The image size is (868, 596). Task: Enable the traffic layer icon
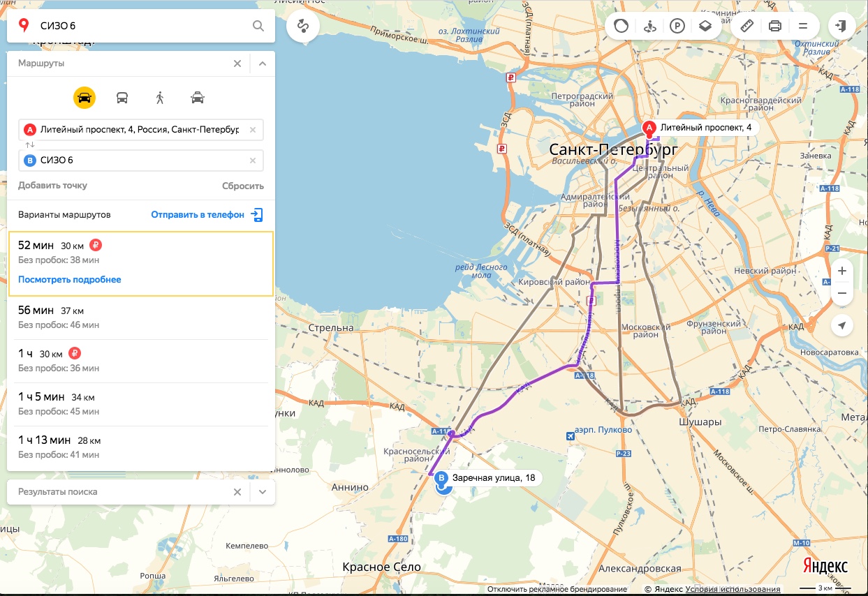(x=621, y=27)
